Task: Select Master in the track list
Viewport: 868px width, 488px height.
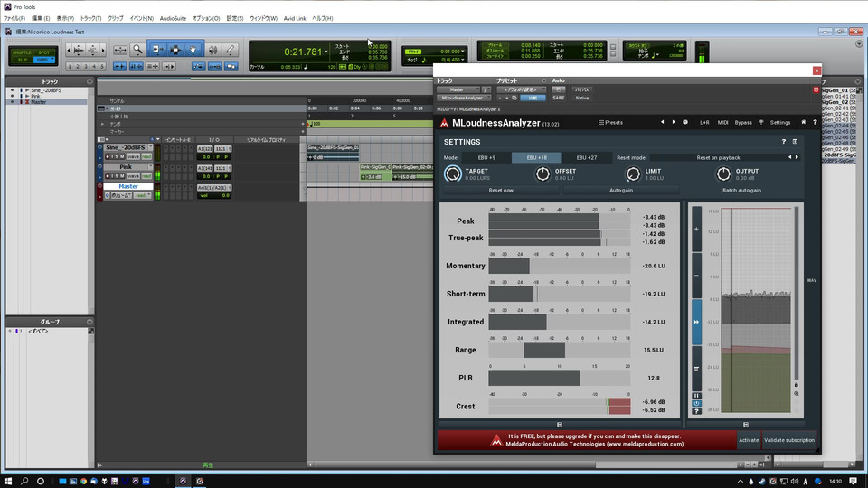Action: [x=38, y=102]
